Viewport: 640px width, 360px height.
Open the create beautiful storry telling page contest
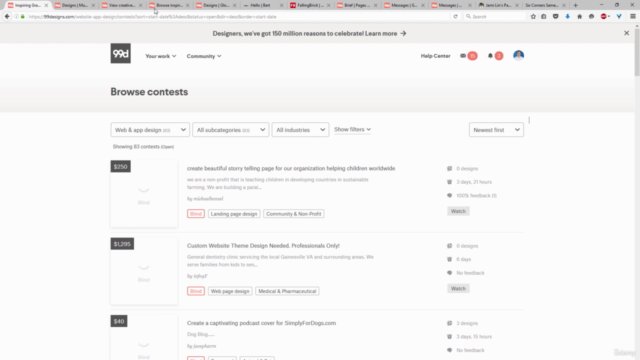pyautogui.click(x=291, y=168)
